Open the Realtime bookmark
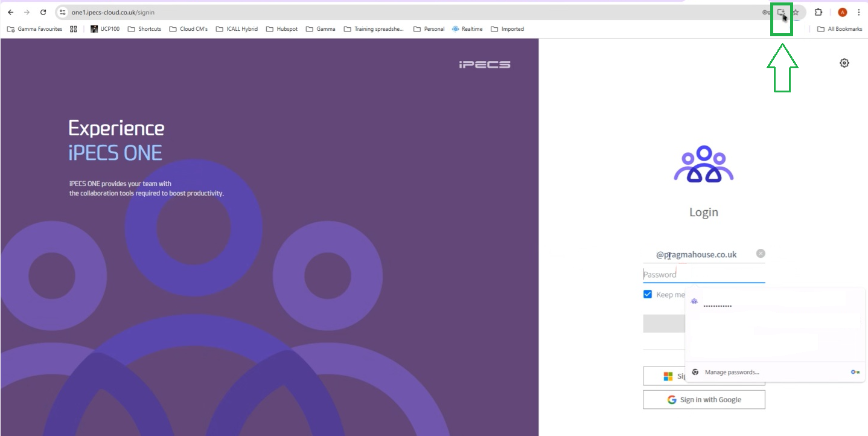The image size is (868, 436). coord(467,29)
